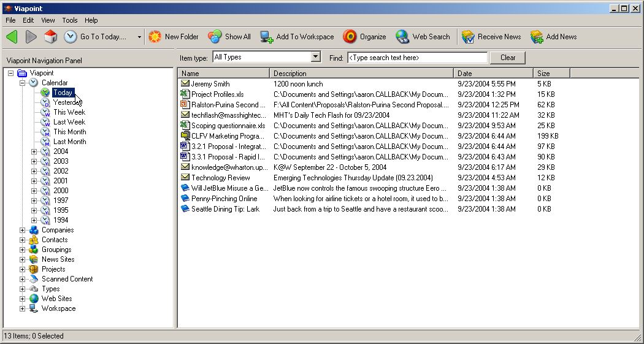The width and height of the screenshot is (644, 344).
Task: Click the Go To Today clock icon
Action: click(x=71, y=37)
